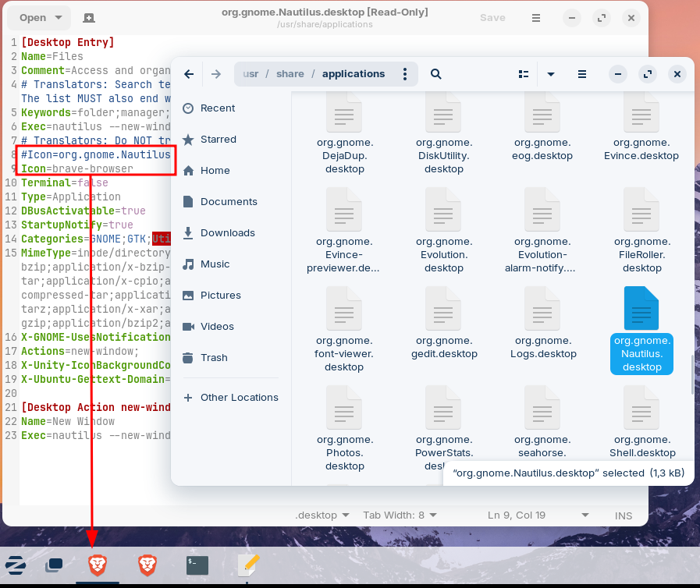Image resolution: width=700 pixels, height=588 pixels.
Task: Click the workspaces overview taskbar icon
Action: point(54,565)
